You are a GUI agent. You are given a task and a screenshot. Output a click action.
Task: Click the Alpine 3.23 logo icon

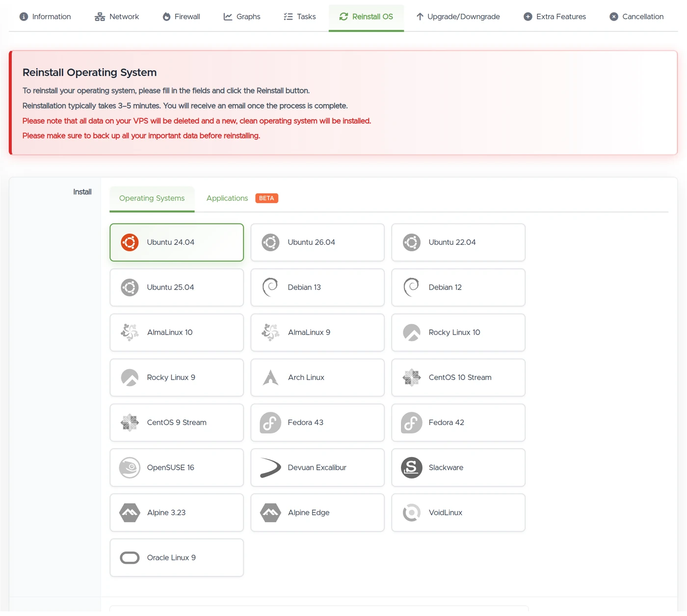pyautogui.click(x=130, y=513)
